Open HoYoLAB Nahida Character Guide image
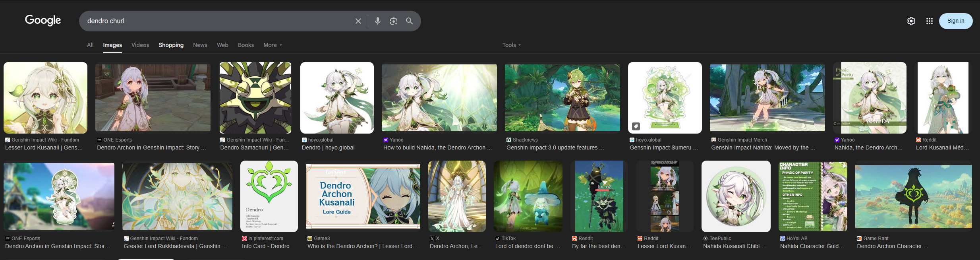The width and height of the screenshot is (980, 260). click(x=813, y=196)
